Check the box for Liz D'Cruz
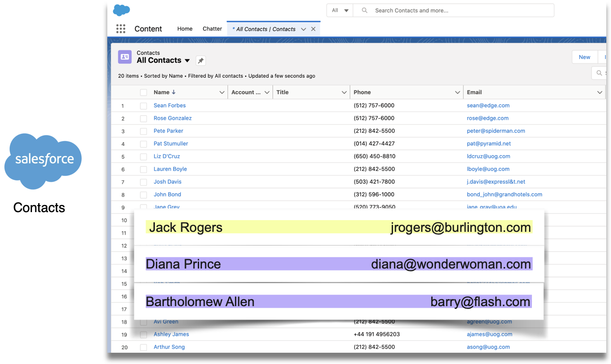Image resolution: width=611 pixels, height=364 pixels. pos(144,157)
